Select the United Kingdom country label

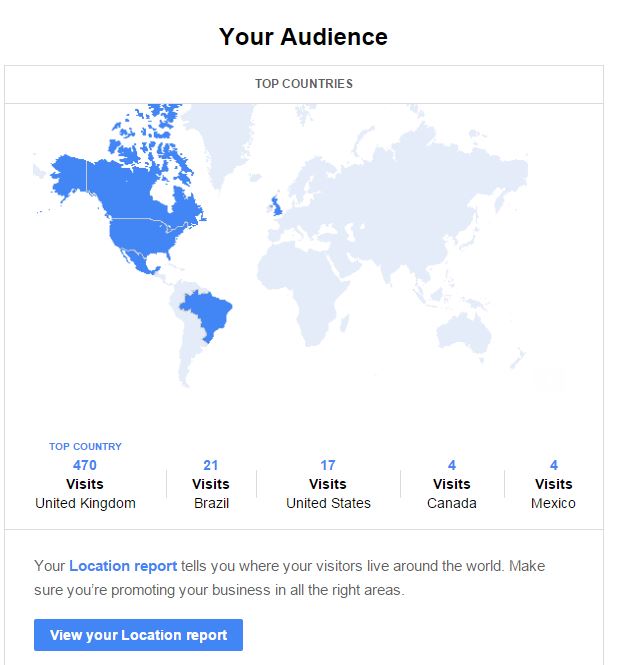coord(85,503)
